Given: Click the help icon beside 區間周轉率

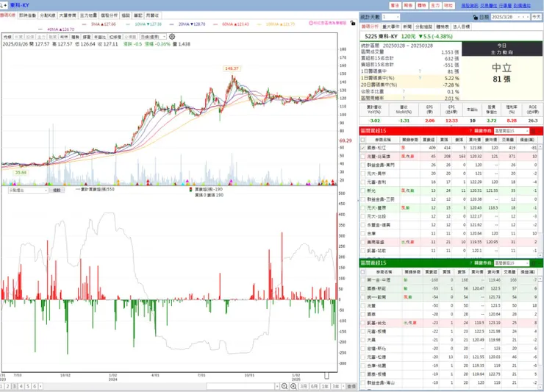Looking at the screenshot, I should (404, 98).
